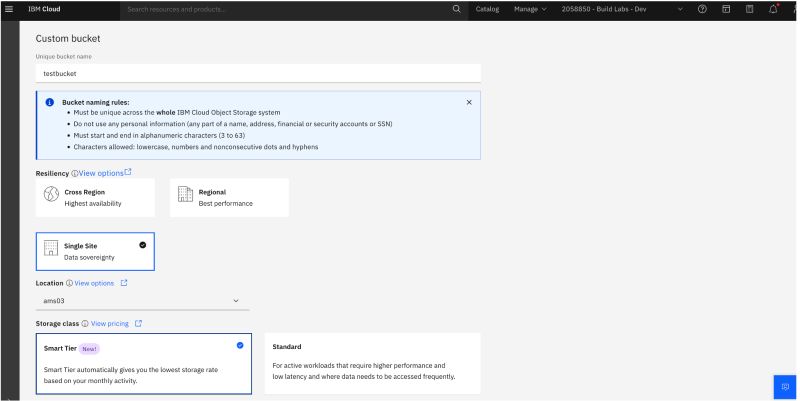
Task: Click the globe icon on Cross Region card
Action: tap(51, 194)
